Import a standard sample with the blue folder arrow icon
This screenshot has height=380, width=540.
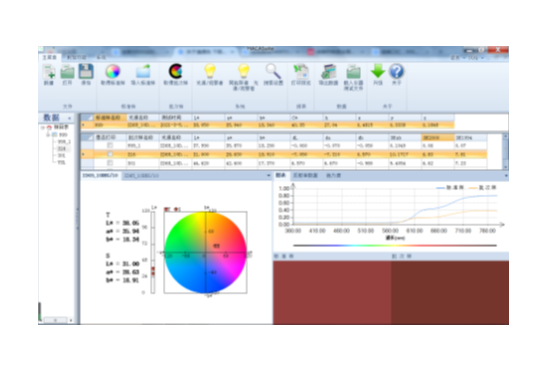pos(143,75)
